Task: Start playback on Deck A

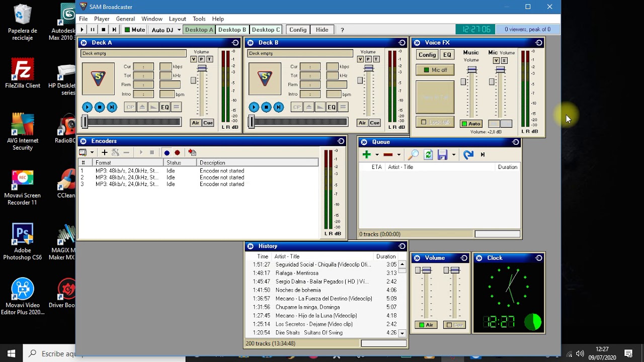Action: pos(87,107)
